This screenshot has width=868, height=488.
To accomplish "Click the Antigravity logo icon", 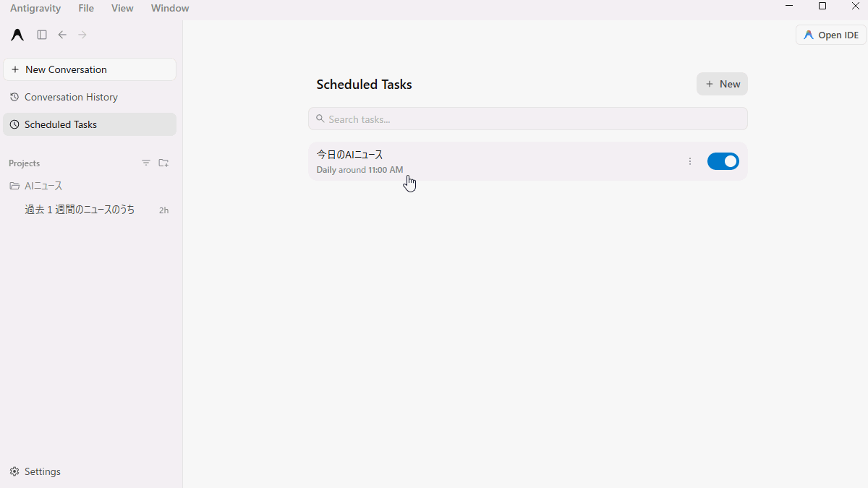I will (x=17, y=35).
